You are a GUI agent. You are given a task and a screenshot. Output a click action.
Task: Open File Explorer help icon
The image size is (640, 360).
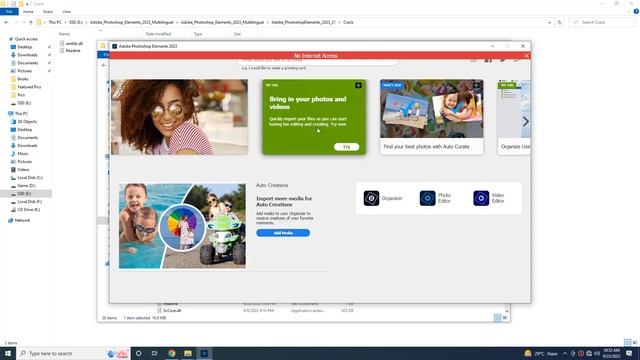pyautogui.click(x=636, y=11)
